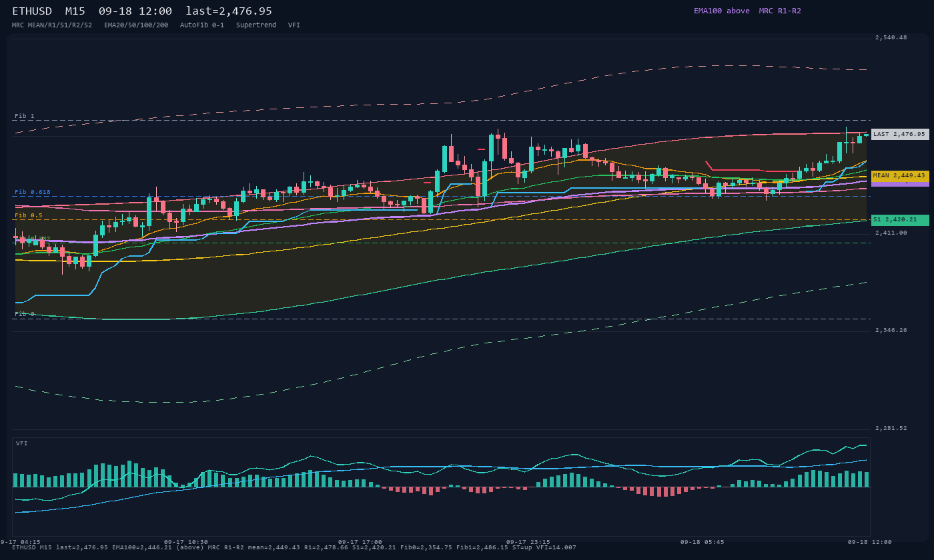Image resolution: width=934 pixels, height=560 pixels.
Task: Click the MRC R1-R2 status text
Action: tap(780, 11)
